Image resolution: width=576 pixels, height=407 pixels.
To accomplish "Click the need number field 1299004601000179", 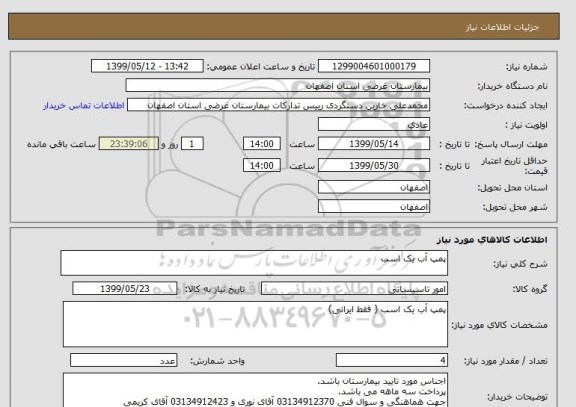I will coord(374,66).
